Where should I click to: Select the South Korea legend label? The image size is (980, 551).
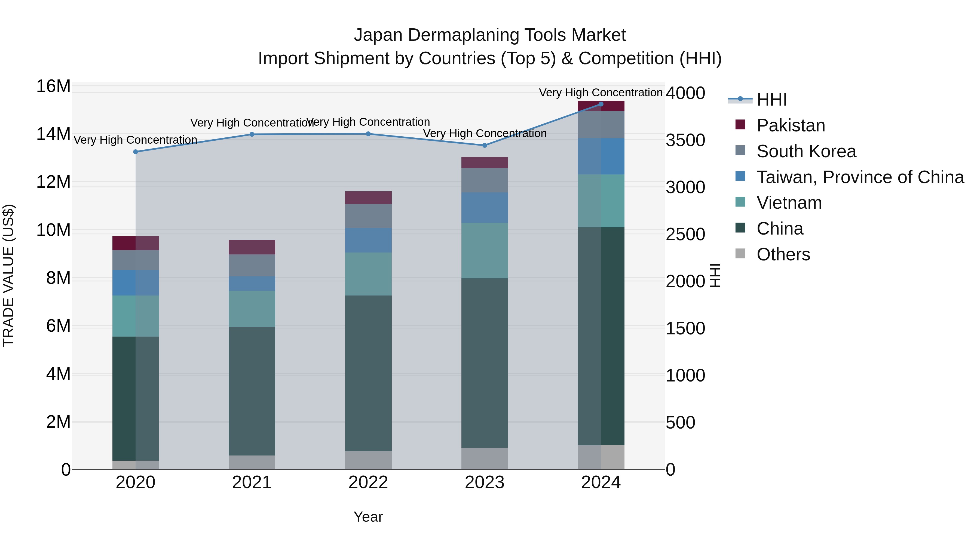coord(807,151)
